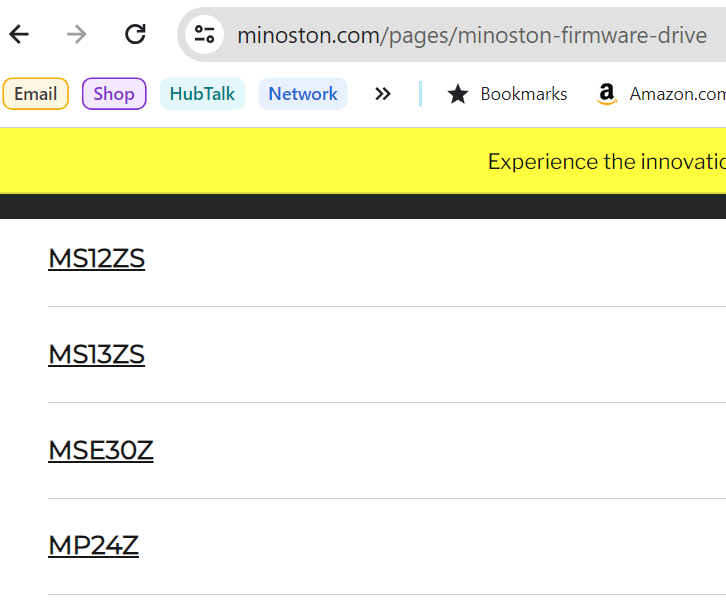Open the Network bookmark

point(303,94)
